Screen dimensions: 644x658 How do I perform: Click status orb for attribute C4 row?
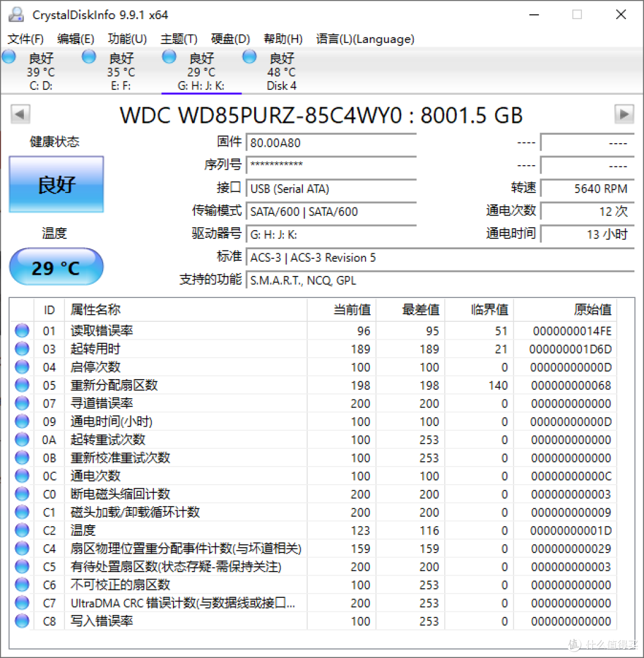(22, 548)
